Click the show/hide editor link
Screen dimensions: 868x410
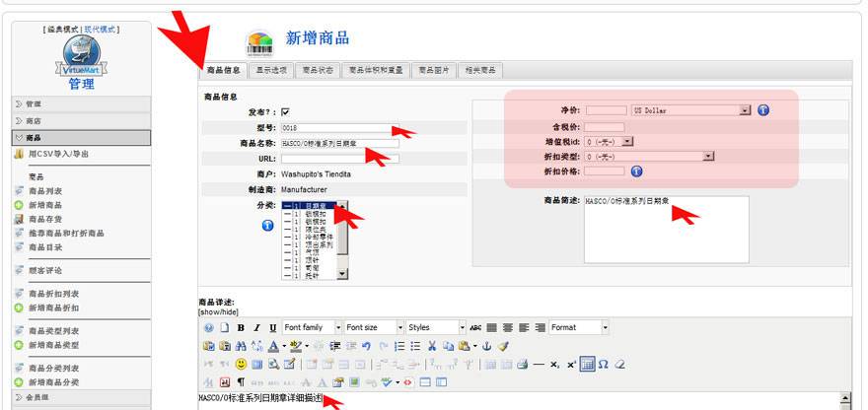coord(218,312)
